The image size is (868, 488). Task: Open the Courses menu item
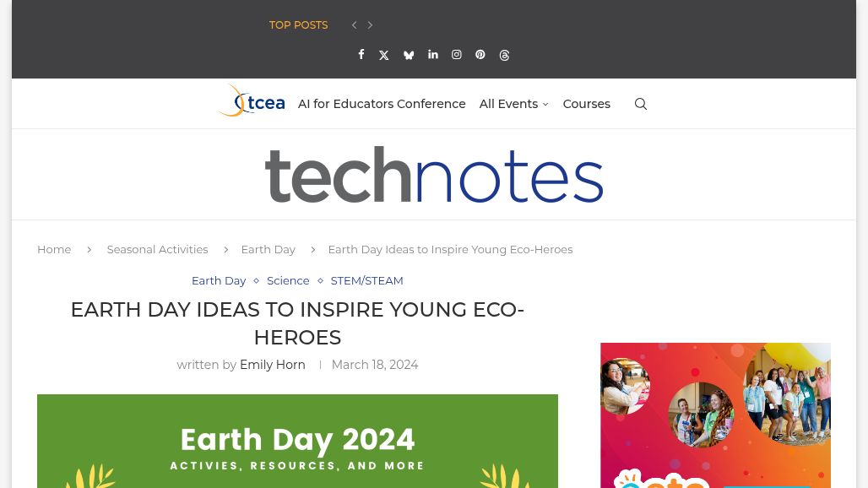(x=586, y=104)
